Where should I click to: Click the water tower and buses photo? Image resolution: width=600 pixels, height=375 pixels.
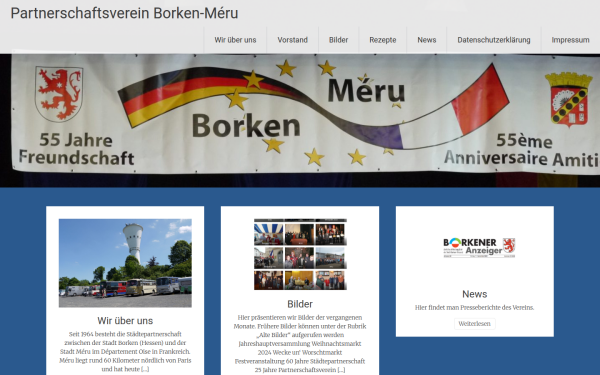[125, 263]
